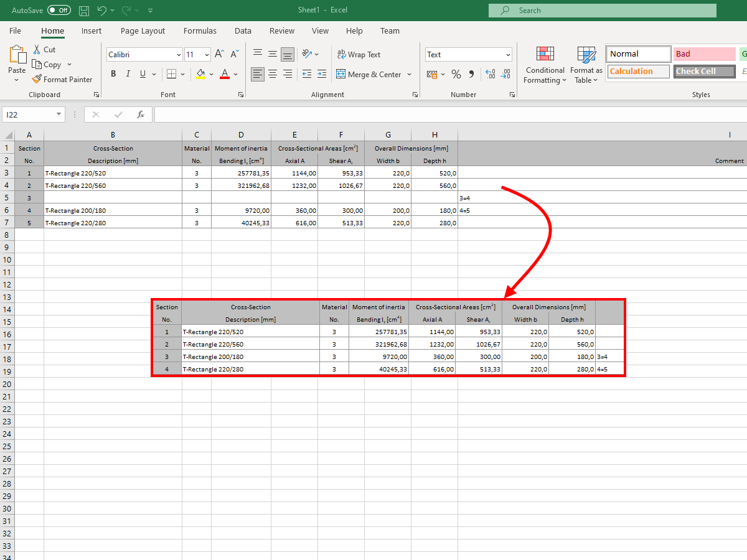Click the Top Align icon

[x=258, y=55]
